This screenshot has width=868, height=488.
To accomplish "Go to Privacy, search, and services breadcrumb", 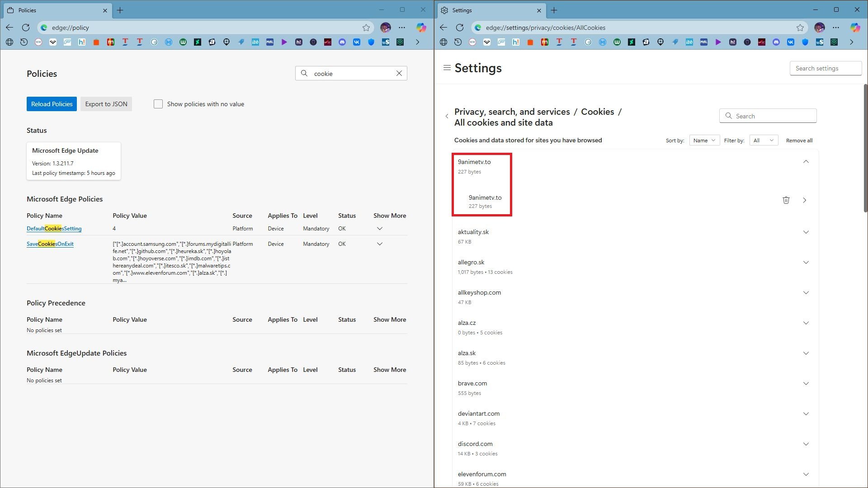I will (512, 112).
